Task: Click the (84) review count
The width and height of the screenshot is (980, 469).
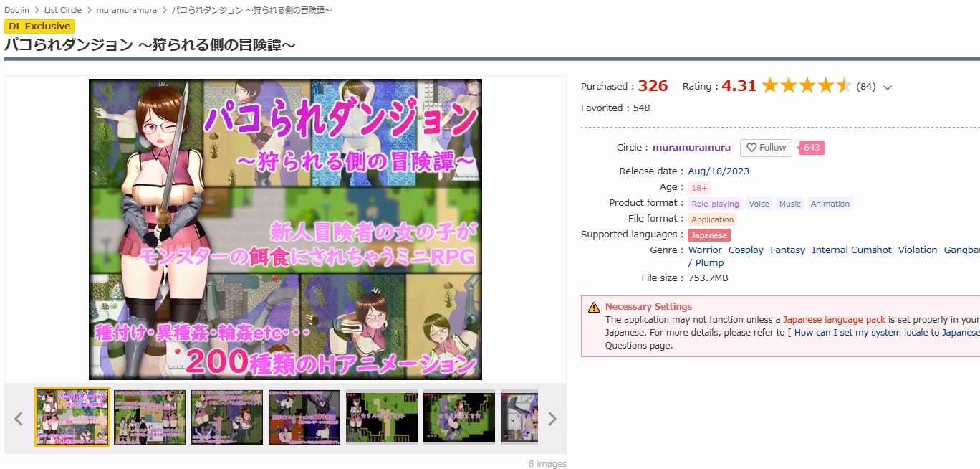Action: click(866, 87)
